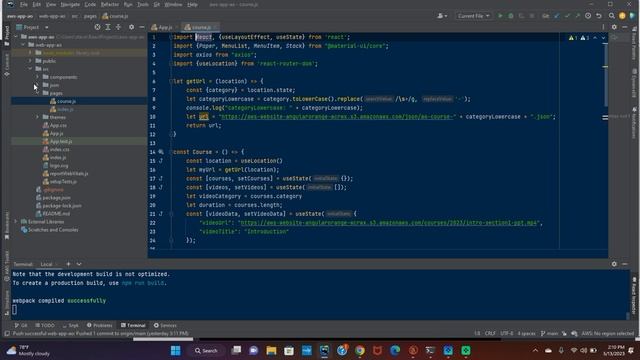Open the Help menu

(x=193, y=4)
